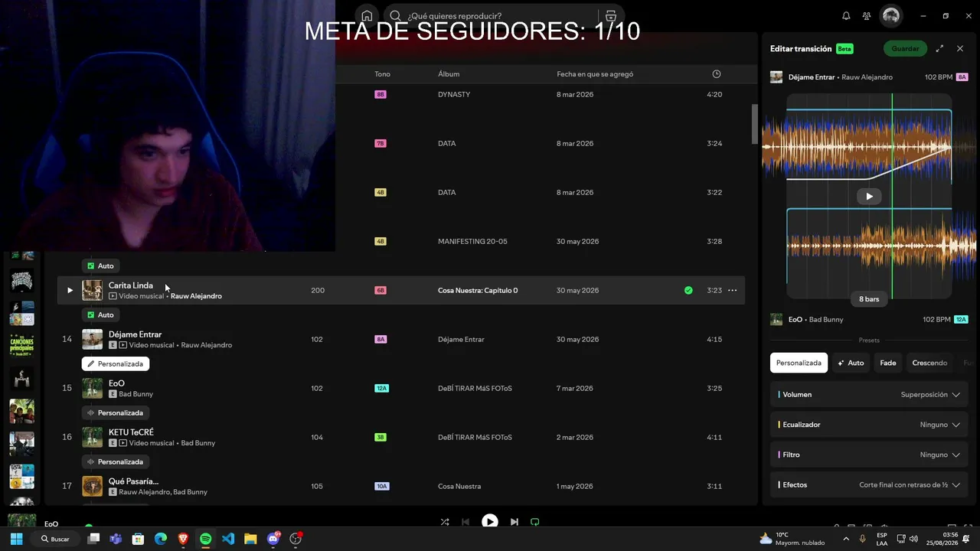This screenshot has width=980, height=551.
Task: Expand the Volumen section in transition editor
Action: [x=869, y=394]
